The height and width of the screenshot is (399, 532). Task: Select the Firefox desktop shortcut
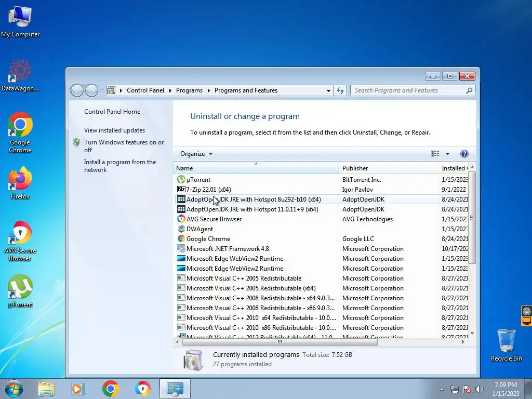[x=20, y=182]
